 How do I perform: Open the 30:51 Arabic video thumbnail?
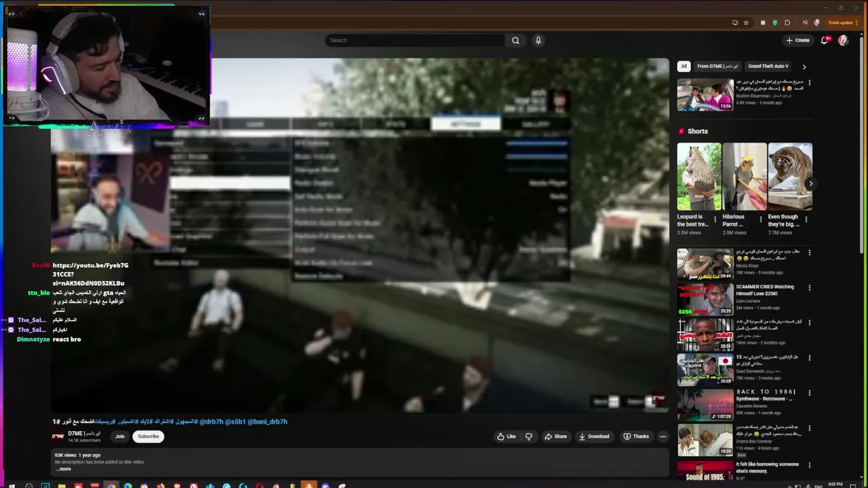tap(705, 334)
